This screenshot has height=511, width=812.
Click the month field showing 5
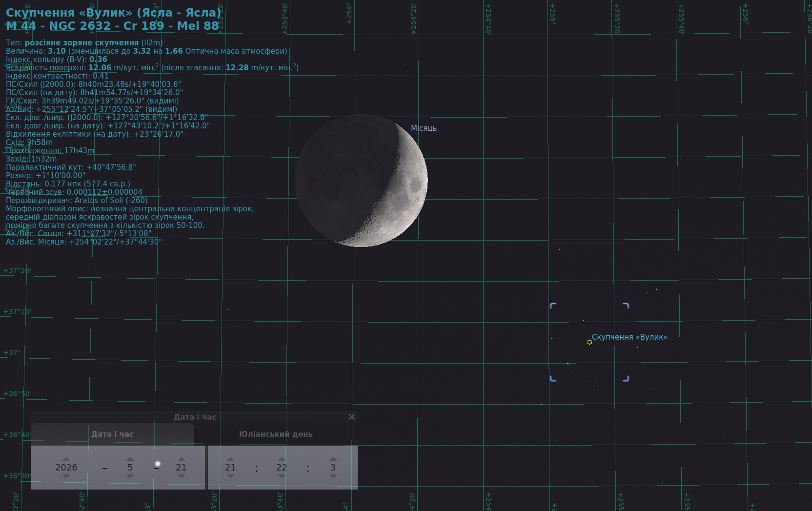click(x=130, y=468)
